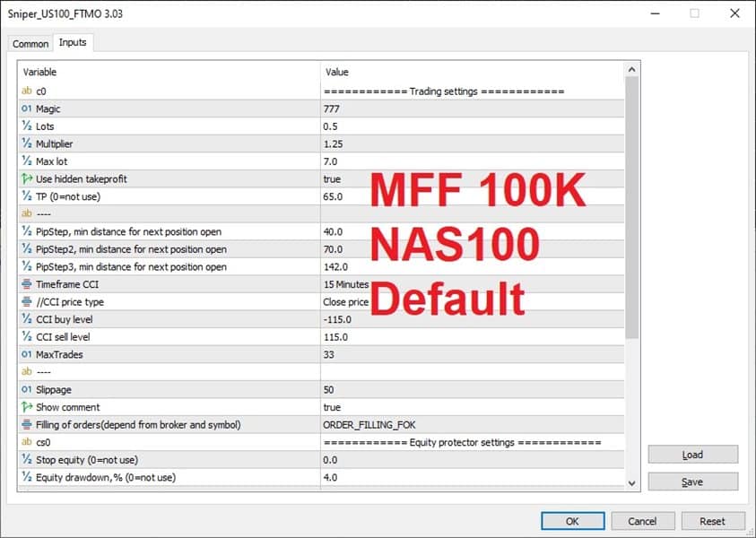The image size is (756, 538).
Task: Click the string icon beside c0
Action: [27, 91]
